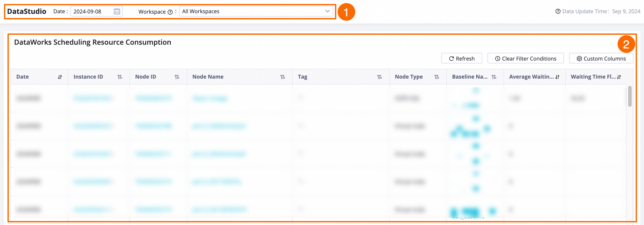Sort by Waiting Time Fl... column
644x225 pixels.
[619, 77]
